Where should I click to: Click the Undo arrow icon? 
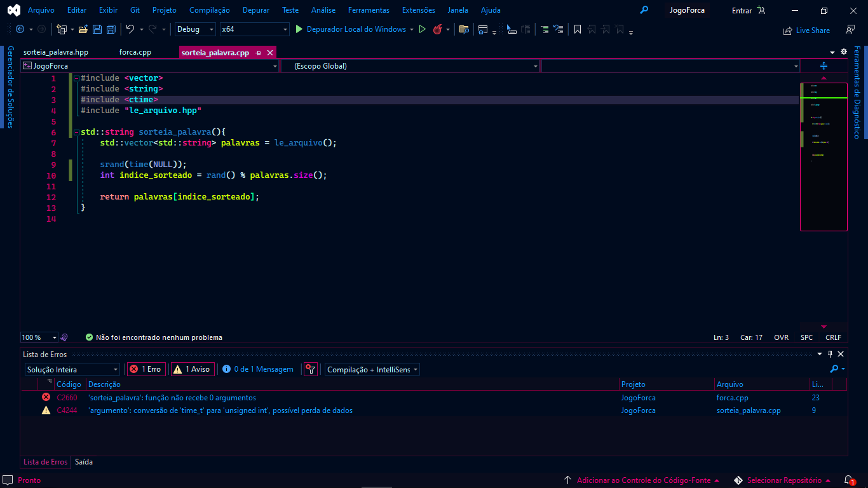[130, 29]
